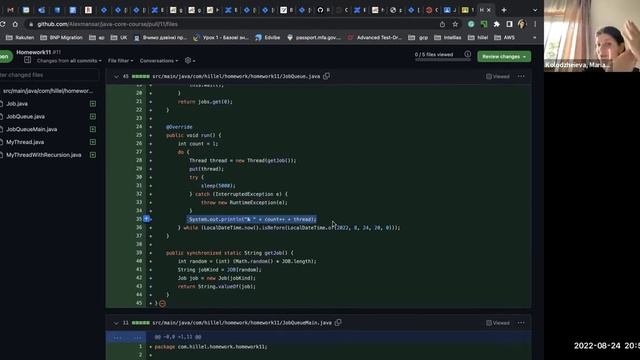Screen dimensions: 640x360
Task: Click added-file icon next to MyThreadWithRecursion.java
Action: tap(93, 155)
